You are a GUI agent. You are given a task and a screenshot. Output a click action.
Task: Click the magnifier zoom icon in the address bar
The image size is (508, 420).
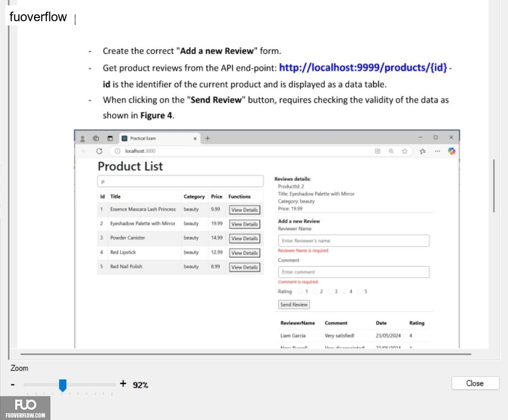pyautogui.click(x=391, y=151)
